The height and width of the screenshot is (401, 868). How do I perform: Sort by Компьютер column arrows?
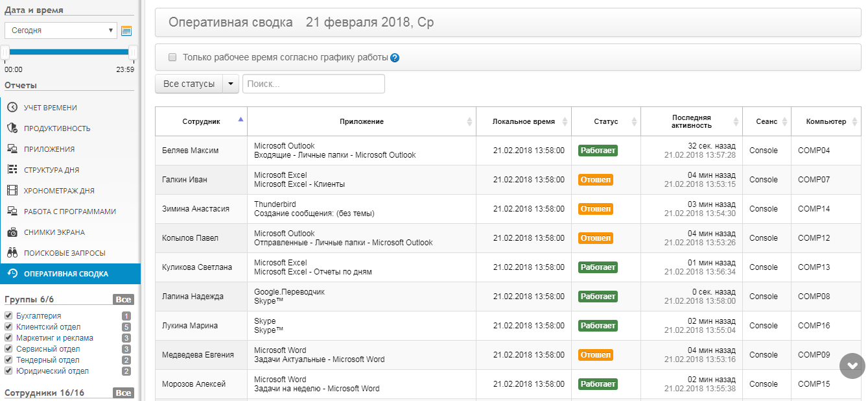point(854,121)
